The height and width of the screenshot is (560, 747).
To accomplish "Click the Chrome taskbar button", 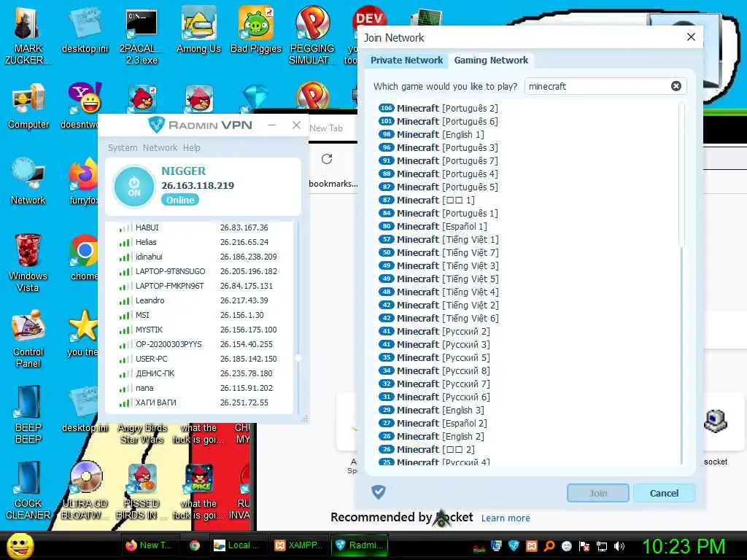I will pyautogui.click(x=194, y=545).
